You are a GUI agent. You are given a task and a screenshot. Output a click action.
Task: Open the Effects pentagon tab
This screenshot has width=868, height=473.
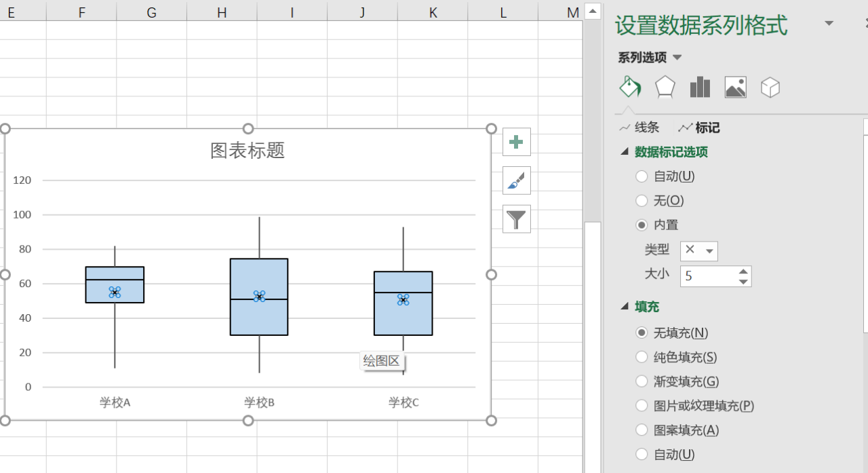(665, 88)
